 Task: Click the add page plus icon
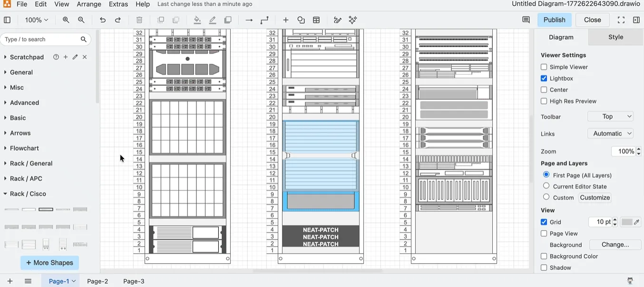point(10,281)
